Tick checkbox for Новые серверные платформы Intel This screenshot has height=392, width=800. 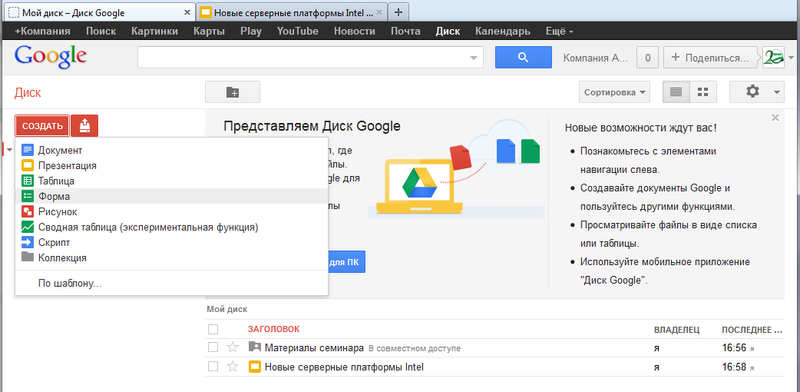pyautogui.click(x=213, y=366)
